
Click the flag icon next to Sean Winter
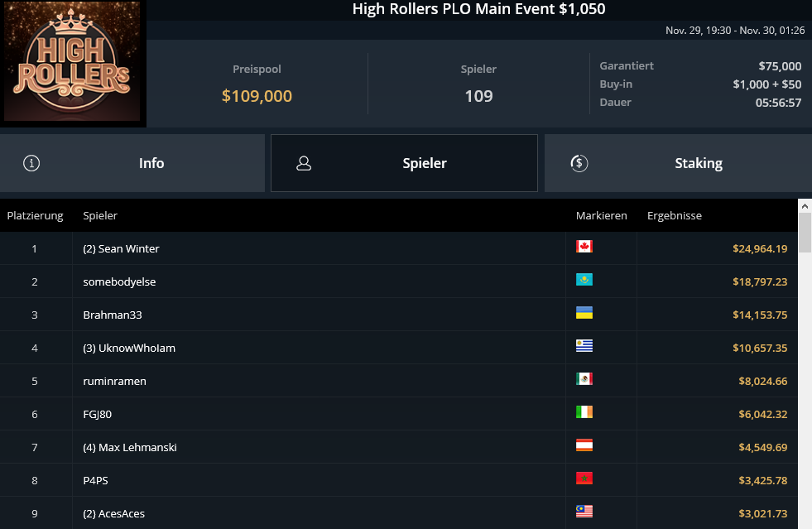(x=584, y=247)
